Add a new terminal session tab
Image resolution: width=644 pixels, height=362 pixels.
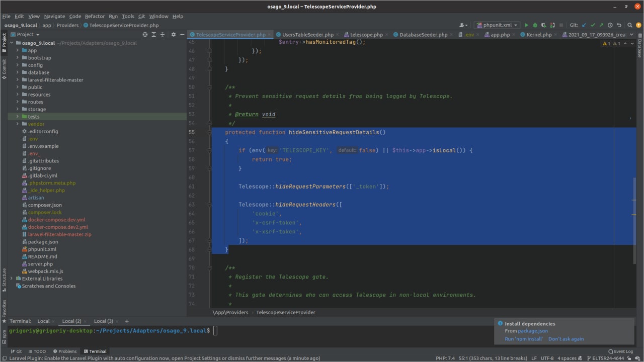(x=127, y=321)
